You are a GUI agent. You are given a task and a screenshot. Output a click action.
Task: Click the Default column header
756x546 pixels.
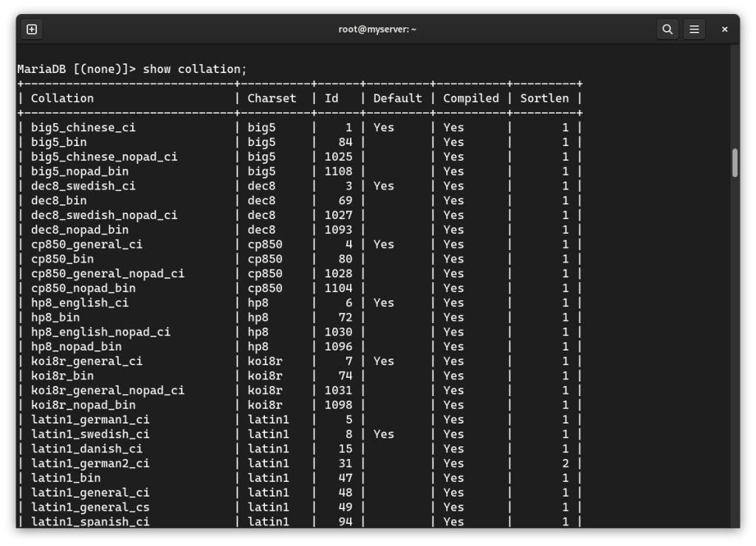tap(397, 97)
